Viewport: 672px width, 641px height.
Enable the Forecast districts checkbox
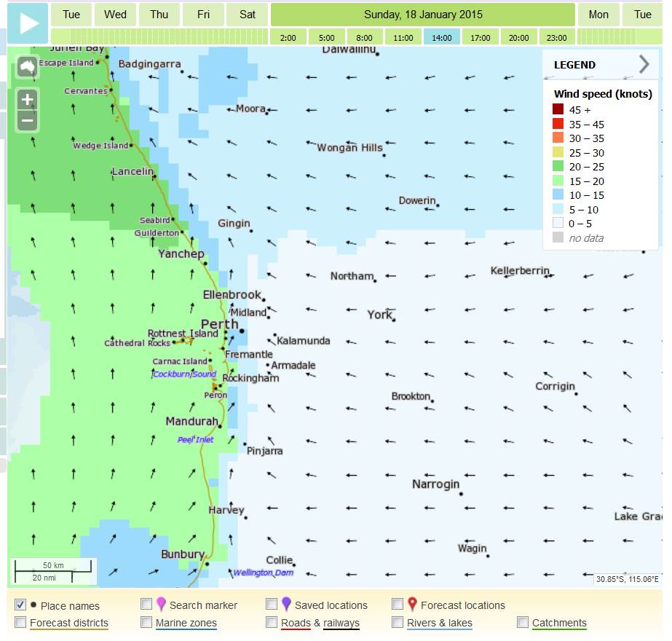coord(20,623)
